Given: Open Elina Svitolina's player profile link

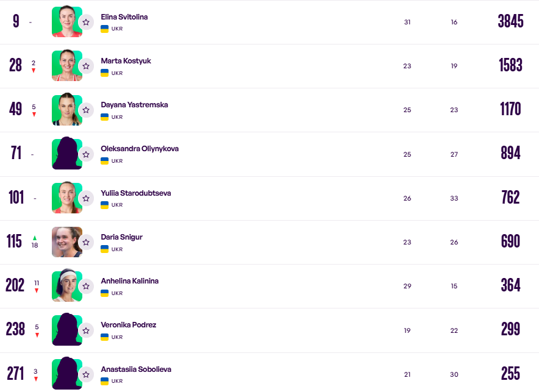Looking at the screenshot, I should pyautogui.click(x=124, y=17).
